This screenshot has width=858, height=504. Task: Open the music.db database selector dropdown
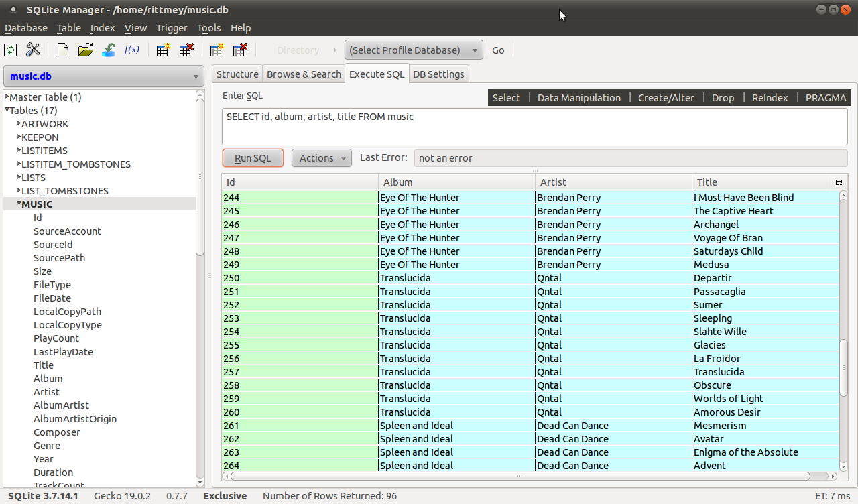pyautogui.click(x=103, y=76)
